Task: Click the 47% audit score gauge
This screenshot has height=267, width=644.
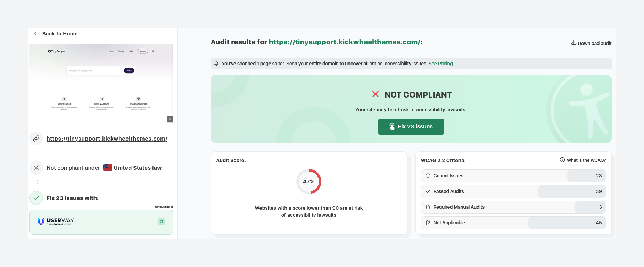Action: point(309,182)
